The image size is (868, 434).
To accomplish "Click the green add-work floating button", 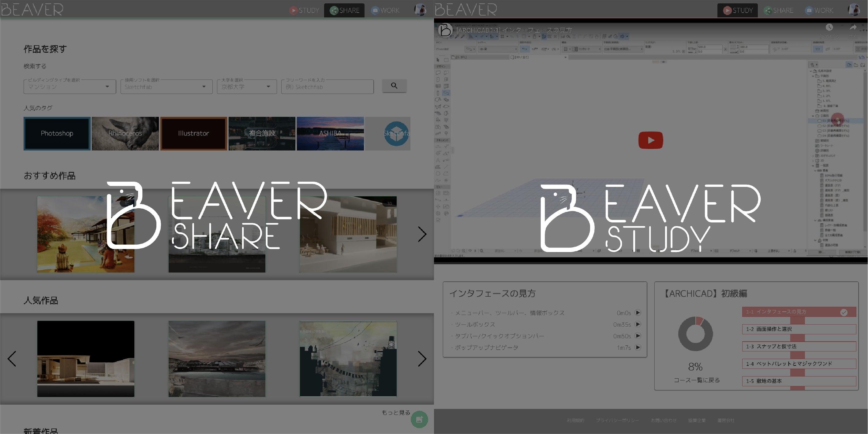I will (x=419, y=419).
